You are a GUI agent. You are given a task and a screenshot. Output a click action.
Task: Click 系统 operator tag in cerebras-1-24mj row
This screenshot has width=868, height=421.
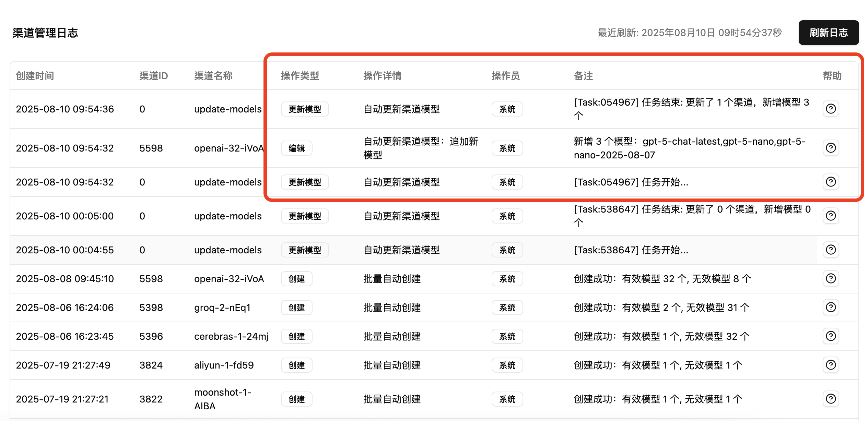point(507,336)
